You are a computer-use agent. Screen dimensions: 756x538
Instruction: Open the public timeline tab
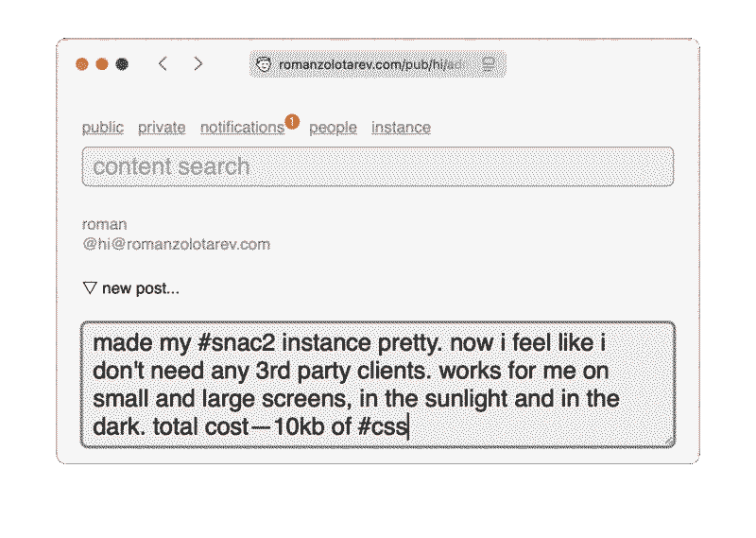(103, 128)
